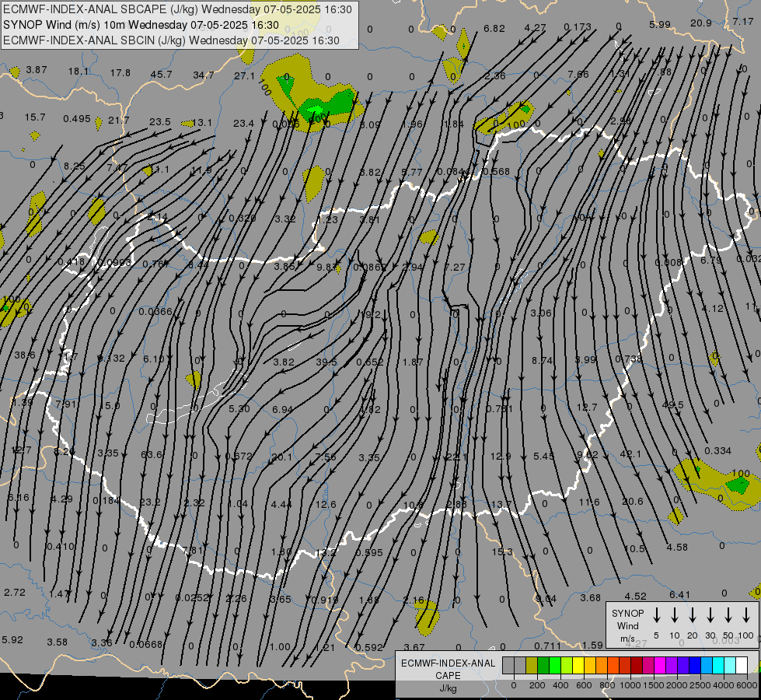Click the 20.9 value near top right
Screen dimensions: 761x700
(x=701, y=23)
